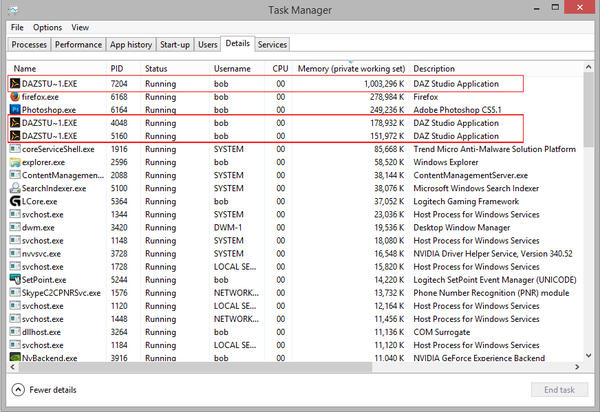600x412 pixels.
Task: Click the svchost.exe icon for PID 1728
Action: coord(15,267)
